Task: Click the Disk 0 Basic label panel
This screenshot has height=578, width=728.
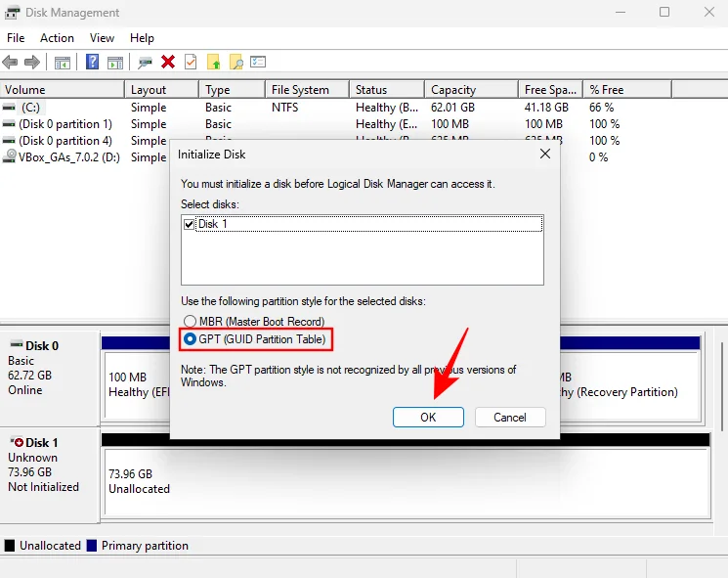Action: point(50,378)
